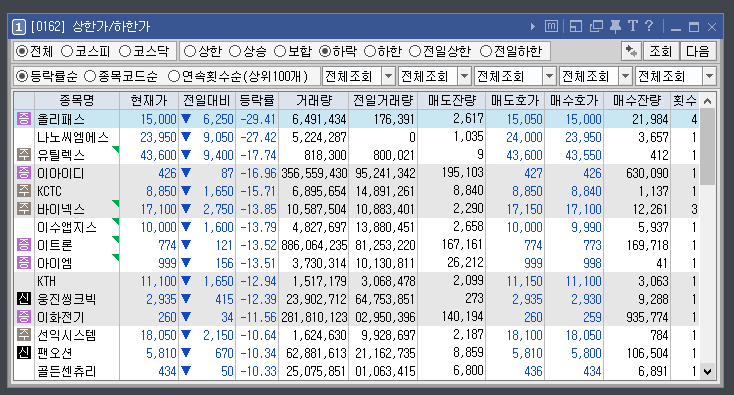This screenshot has width=734, height=395.
Task: Select the 보합 radio button
Action: pos(279,51)
